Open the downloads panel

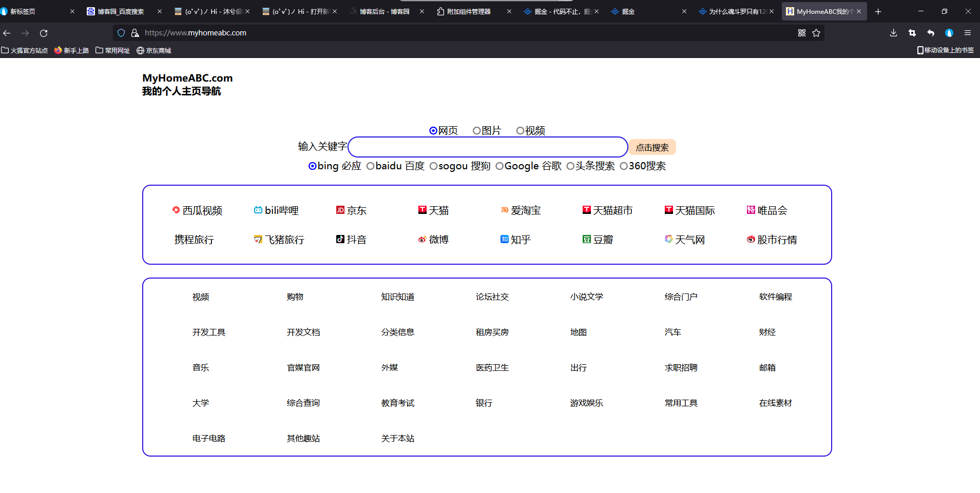(x=894, y=33)
